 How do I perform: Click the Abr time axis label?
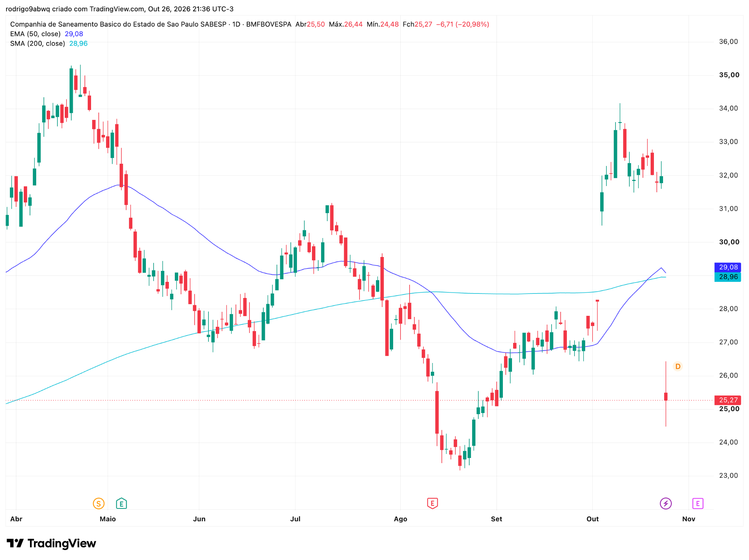[x=16, y=519]
